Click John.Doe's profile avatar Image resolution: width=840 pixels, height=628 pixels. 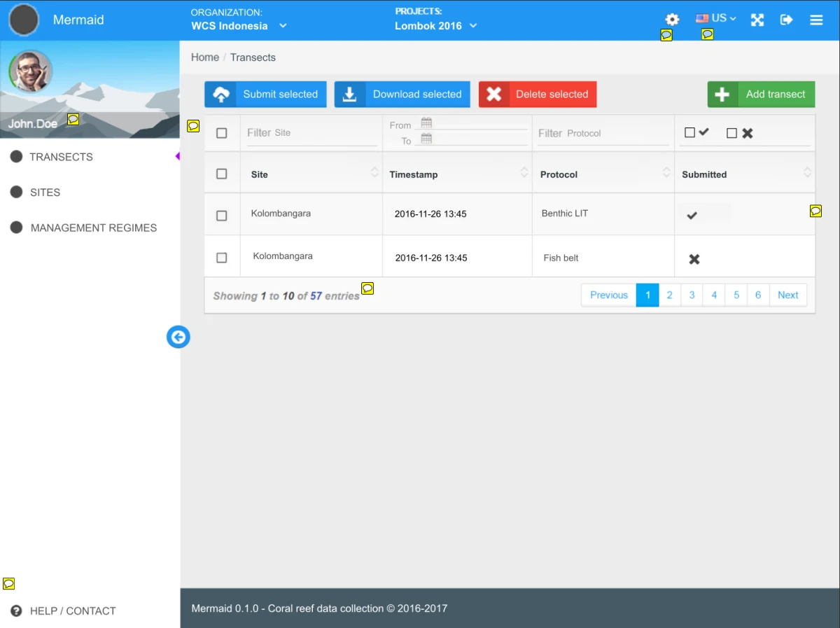pyautogui.click(x=31, y=71)
